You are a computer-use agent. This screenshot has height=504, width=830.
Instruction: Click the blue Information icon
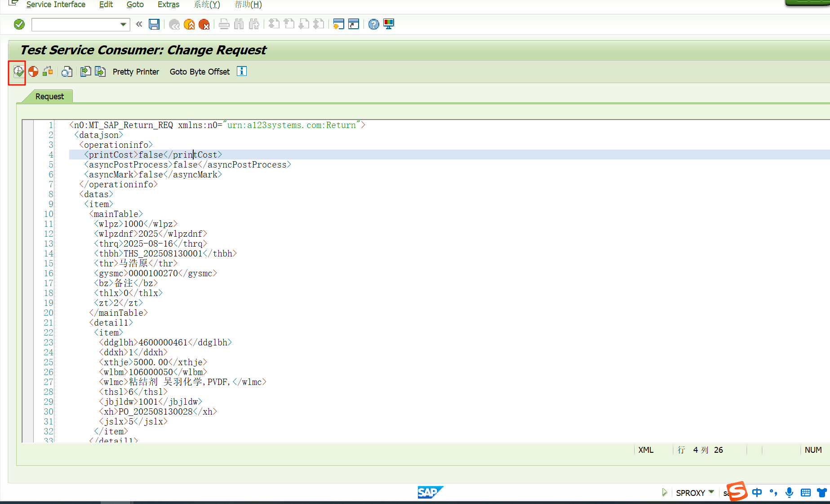[242, 71]
